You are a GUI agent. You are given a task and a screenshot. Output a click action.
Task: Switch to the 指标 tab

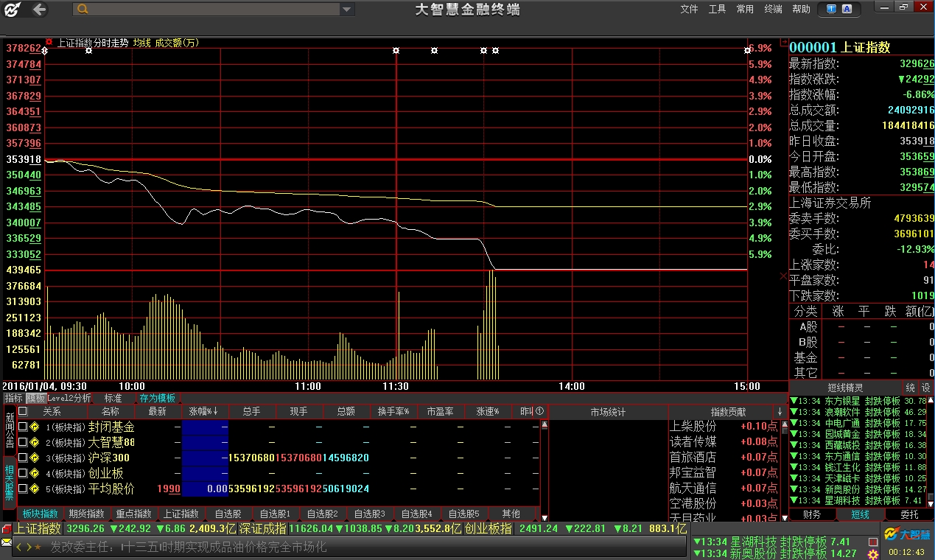(x=13, y=398)
